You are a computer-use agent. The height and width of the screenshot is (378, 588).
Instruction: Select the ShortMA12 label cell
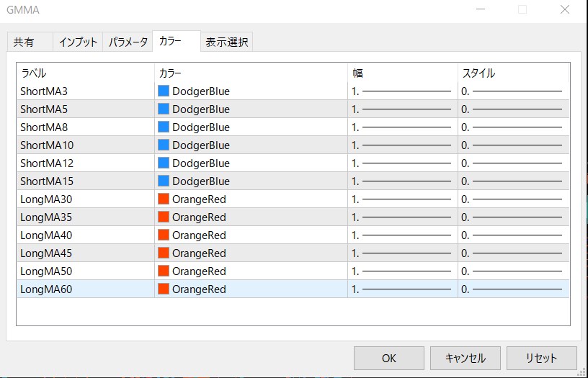point(86,163)
